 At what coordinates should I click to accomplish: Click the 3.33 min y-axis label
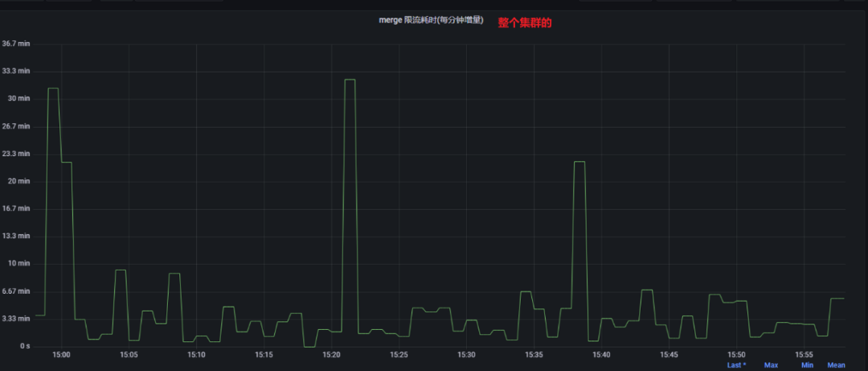point(16,319)
